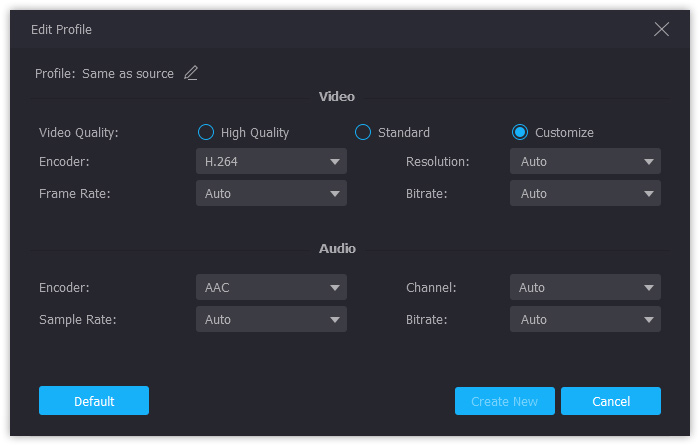The width and height of the screenshot is (700, 446).
Task: Click the Video section heading
Action: pyautogui.click(x=336, y=97)
